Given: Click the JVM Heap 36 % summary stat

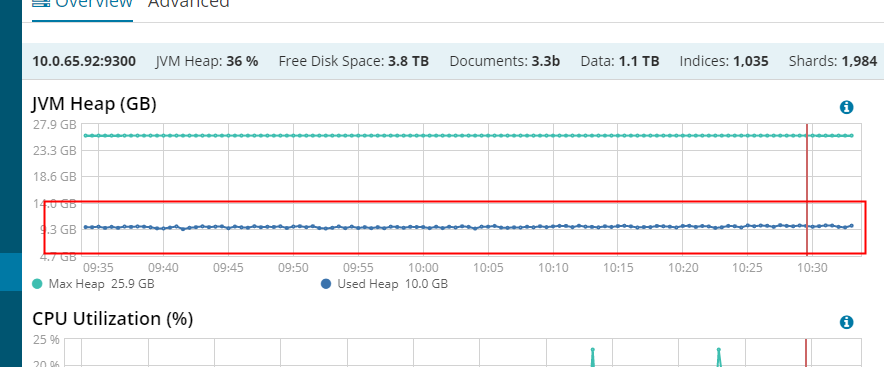Looking at the screenshot, I should pyautogui.click(x=207, y=61).
